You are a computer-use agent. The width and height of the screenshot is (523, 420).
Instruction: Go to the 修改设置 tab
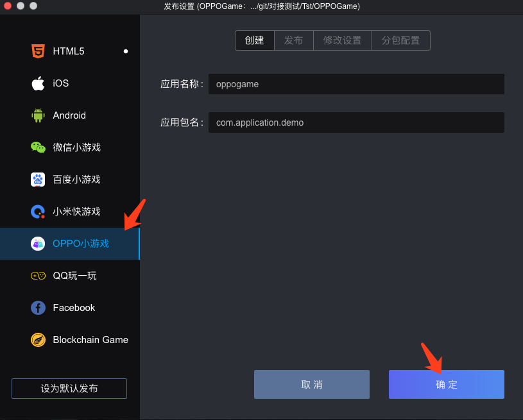pos(342,40)
